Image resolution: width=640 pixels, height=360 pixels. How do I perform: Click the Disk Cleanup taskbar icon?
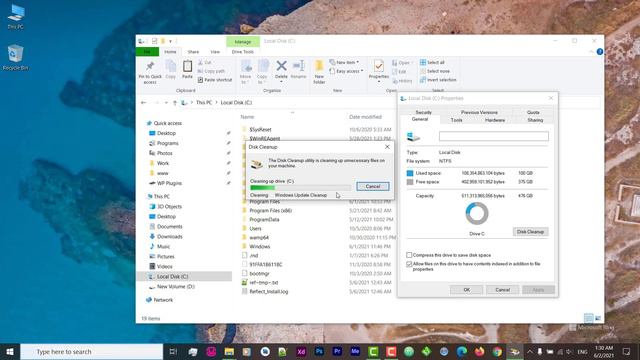pos(515,351)
